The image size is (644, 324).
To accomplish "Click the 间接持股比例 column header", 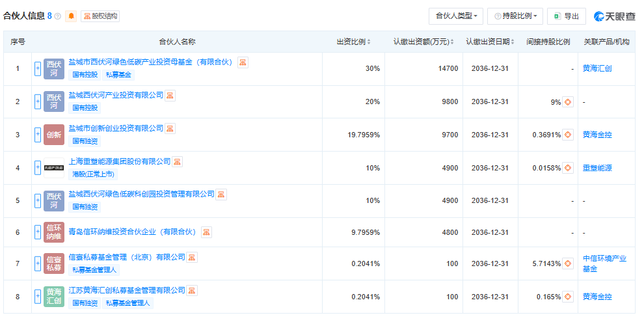I will point(548,42).
